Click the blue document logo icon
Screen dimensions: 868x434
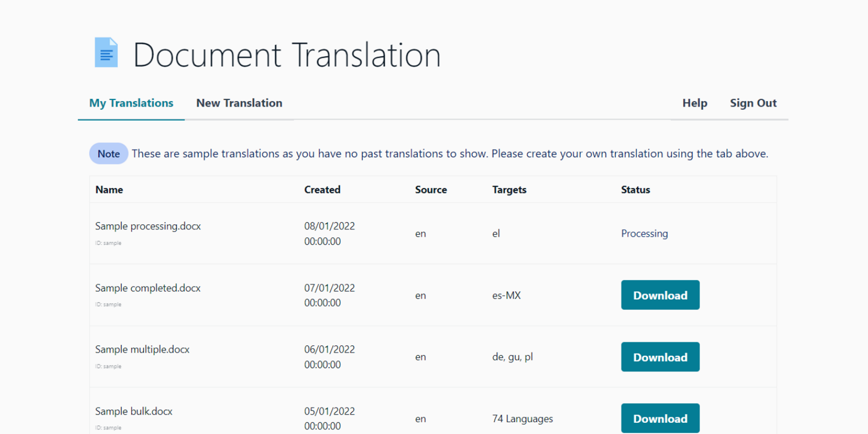(x=106, y=52)
